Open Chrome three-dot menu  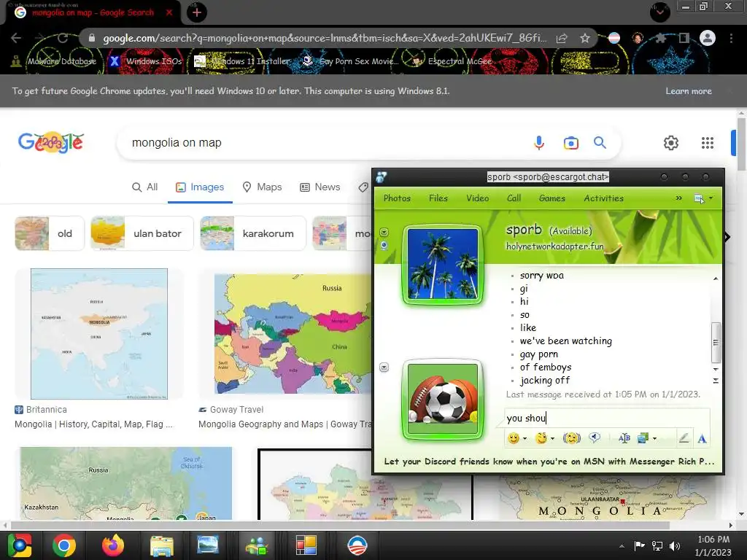(731, 38)
